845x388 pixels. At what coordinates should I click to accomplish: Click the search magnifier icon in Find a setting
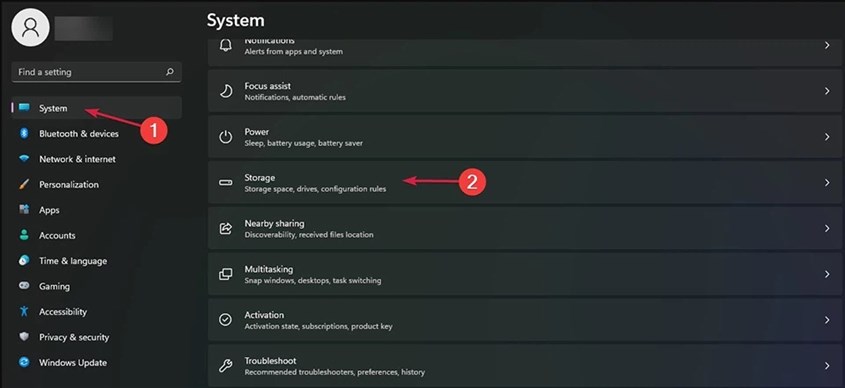click(x=170, y=72)
